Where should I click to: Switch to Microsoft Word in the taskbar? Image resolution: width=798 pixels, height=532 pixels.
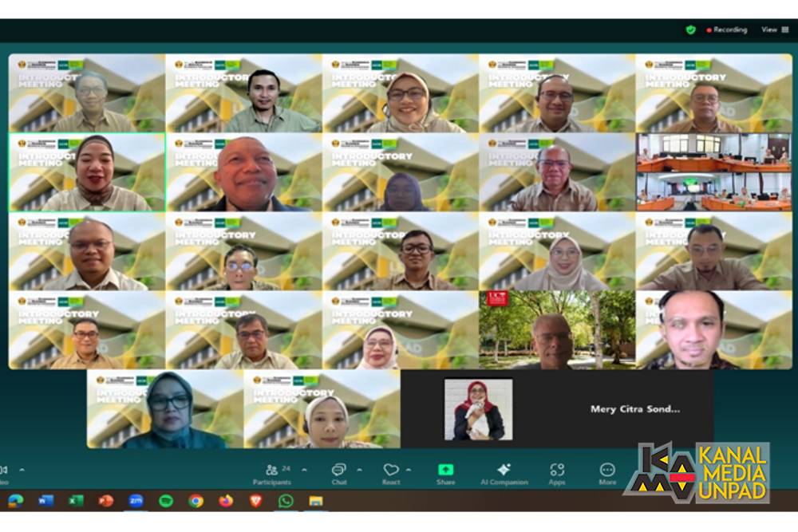coord(45,501)
